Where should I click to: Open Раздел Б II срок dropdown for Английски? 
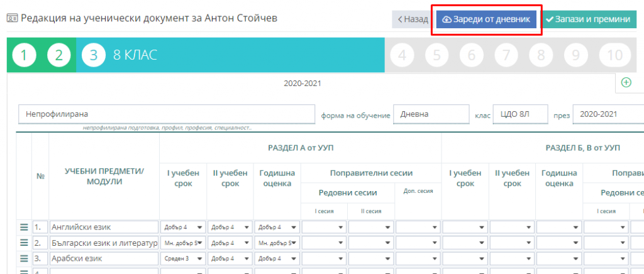point(512,227)
